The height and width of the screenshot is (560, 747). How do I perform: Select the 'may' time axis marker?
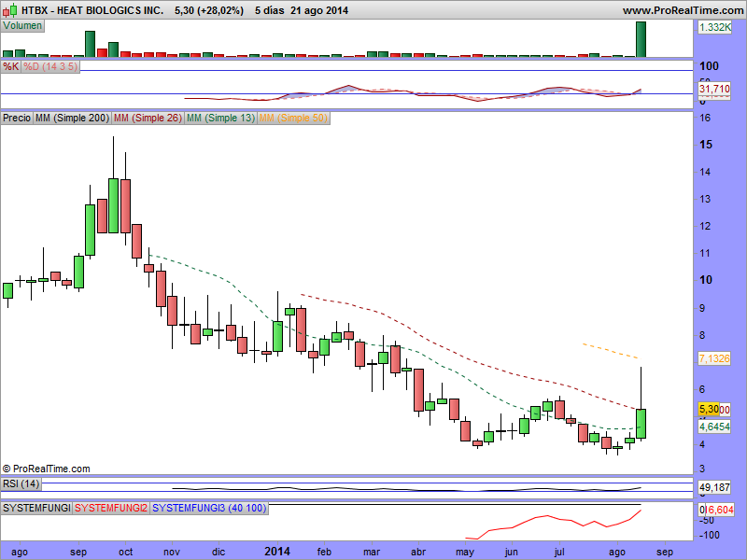[x=465, y=552]
